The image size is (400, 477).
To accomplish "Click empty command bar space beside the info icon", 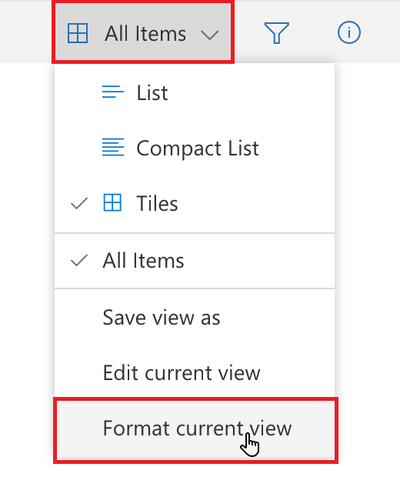I will coord(382,33).
